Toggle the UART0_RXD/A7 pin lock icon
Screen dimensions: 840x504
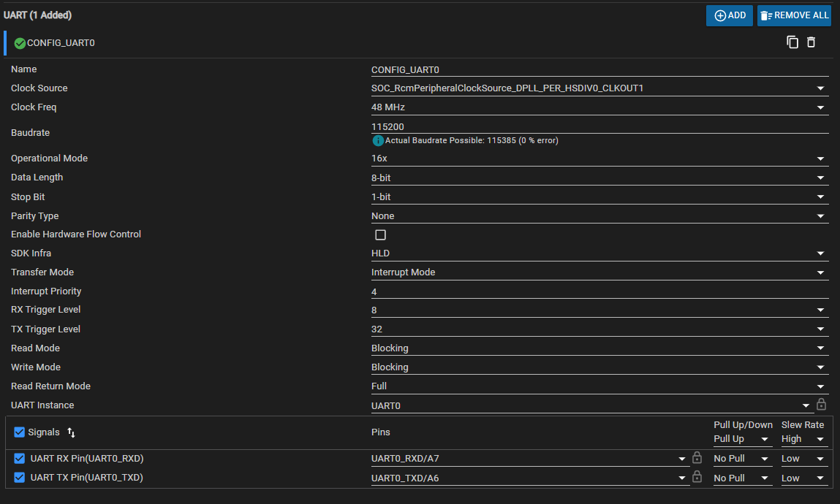click(x=697, y=457)
